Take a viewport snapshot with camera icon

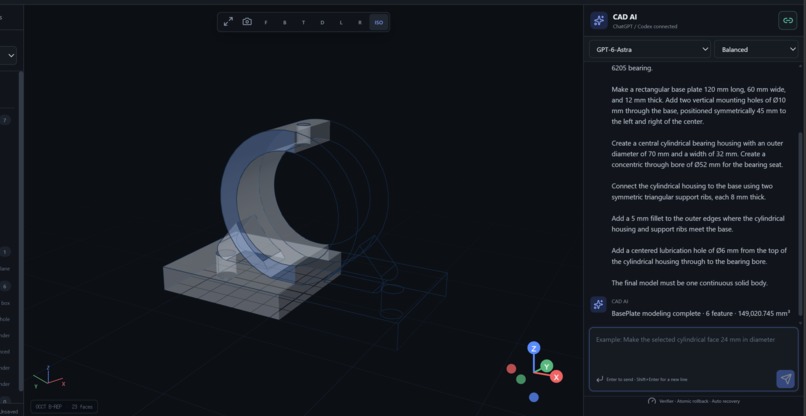(247, 22)
